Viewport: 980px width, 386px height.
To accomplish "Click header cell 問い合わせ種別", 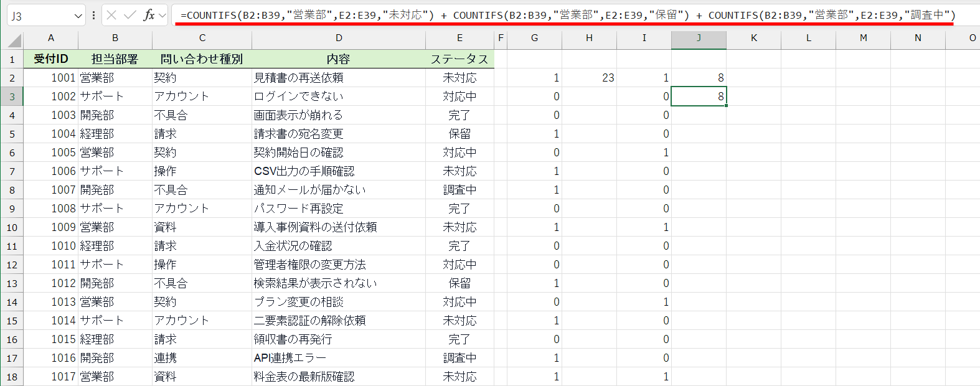I will coord(202,59).
